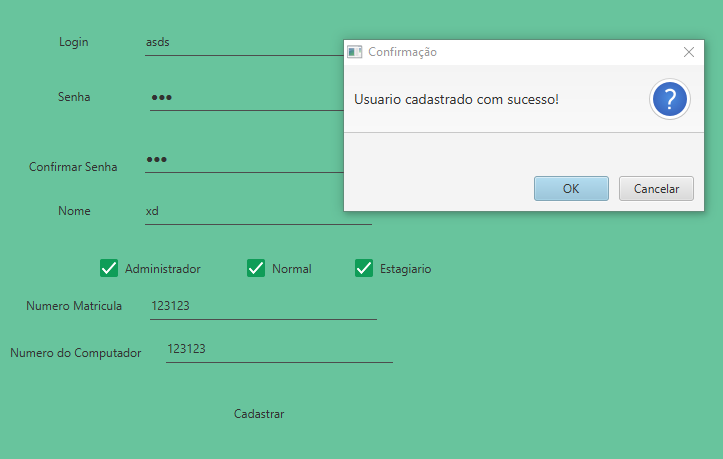This screenshot has height=459, width=723.
Task: Focus the Login text field
Action: (240, 43)
